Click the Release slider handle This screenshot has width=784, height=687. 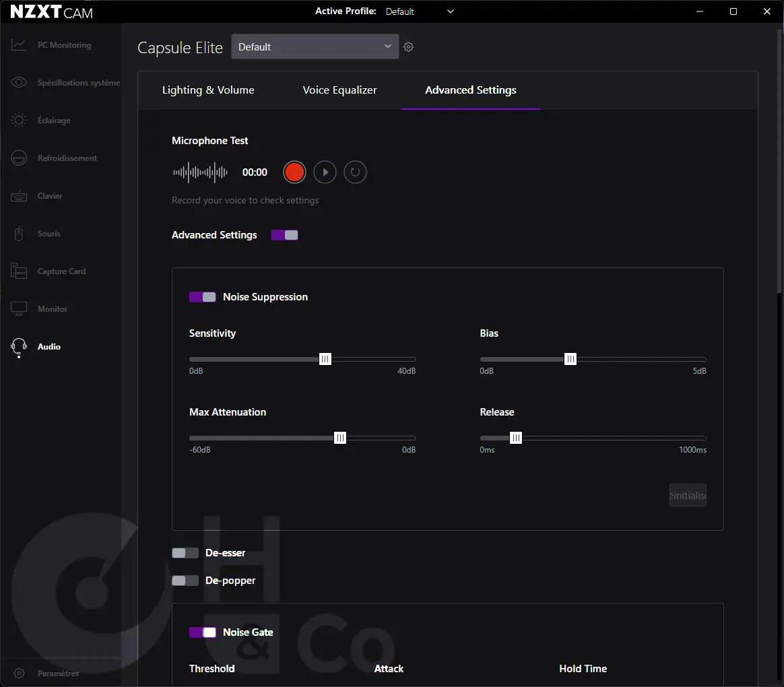coord(515,438)
